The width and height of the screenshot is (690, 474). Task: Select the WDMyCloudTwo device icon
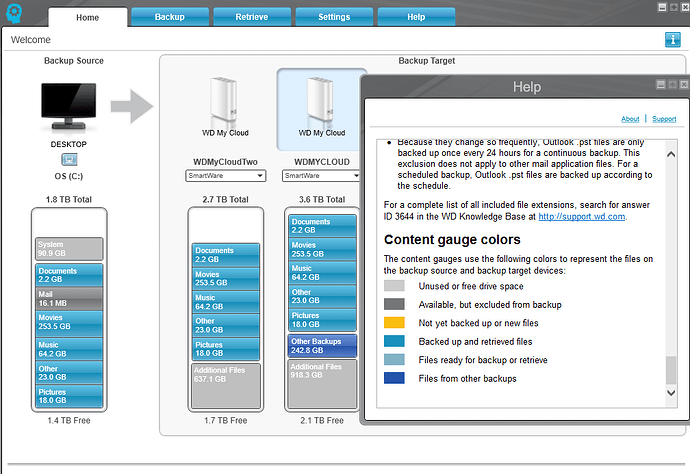pos(224,100)
